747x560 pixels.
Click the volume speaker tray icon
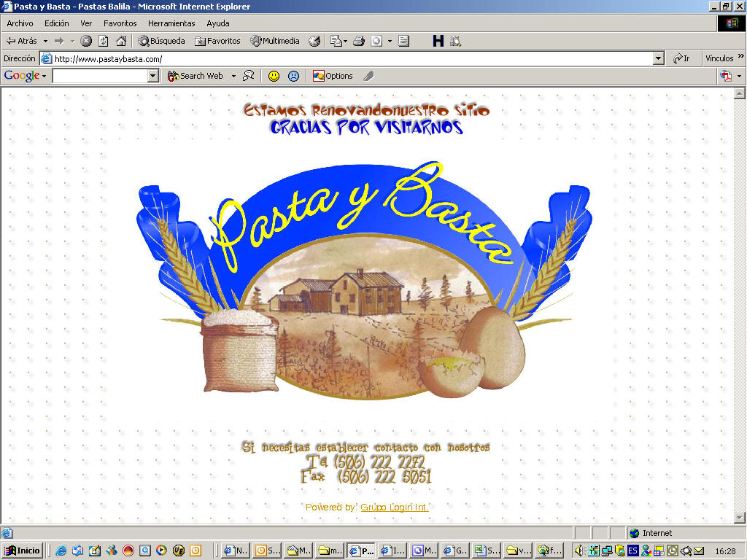point(579,551)
